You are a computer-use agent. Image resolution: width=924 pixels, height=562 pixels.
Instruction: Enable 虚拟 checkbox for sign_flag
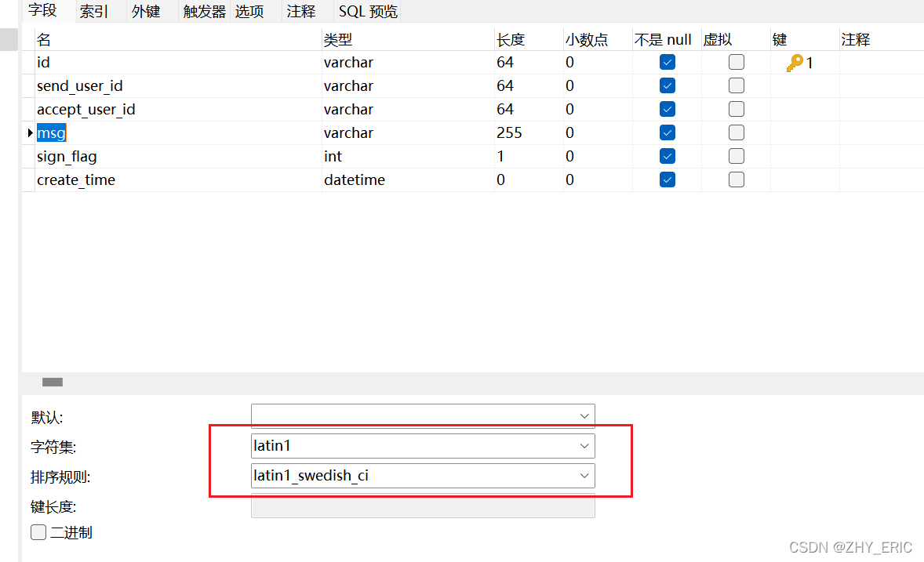[736, 156]
